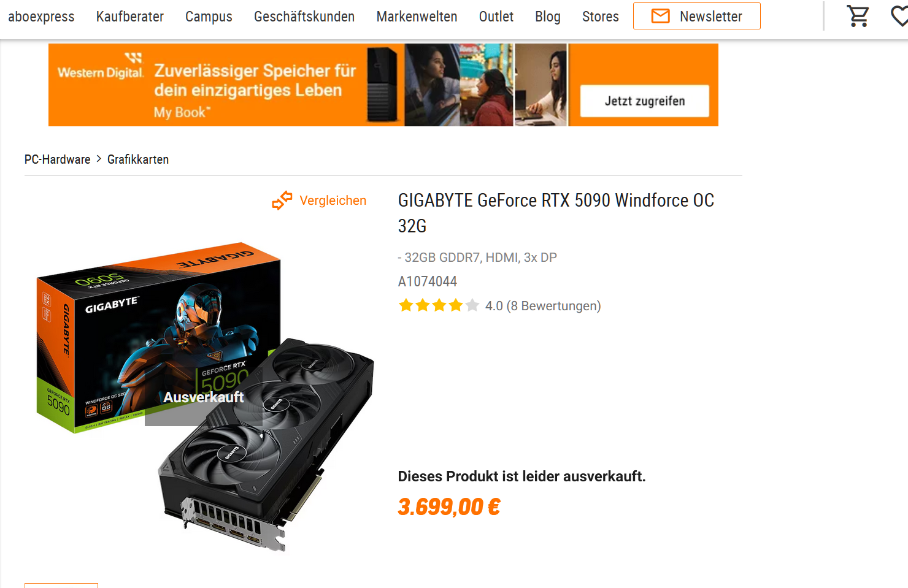Open the aboexpress menu item
The height and width of the screenshot is (588, 908).
pyautogui.click(x=41, y=17)
